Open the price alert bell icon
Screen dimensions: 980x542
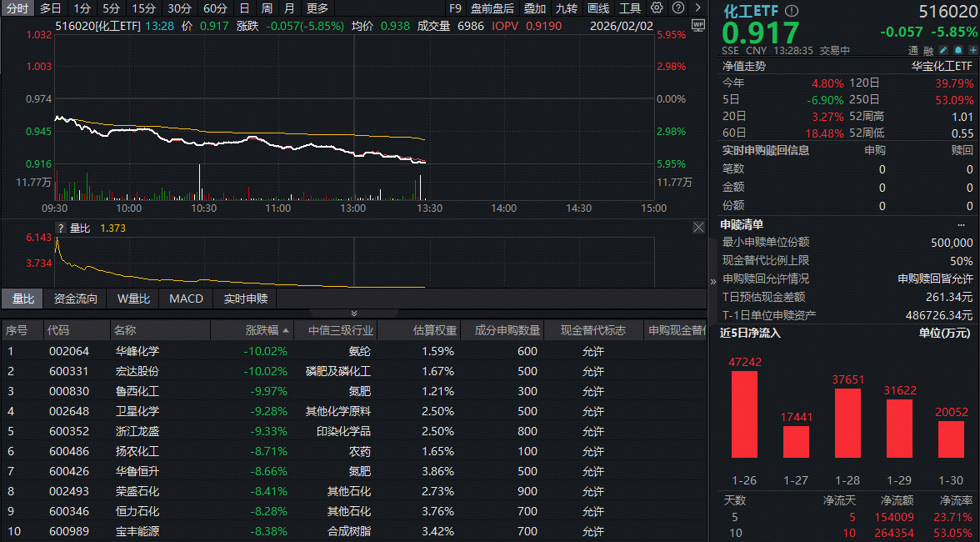pyautogui.click(x=957, y=50)
